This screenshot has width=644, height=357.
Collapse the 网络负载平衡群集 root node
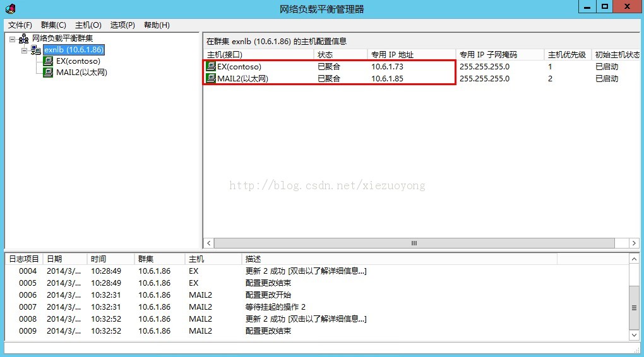click(13, 39)
